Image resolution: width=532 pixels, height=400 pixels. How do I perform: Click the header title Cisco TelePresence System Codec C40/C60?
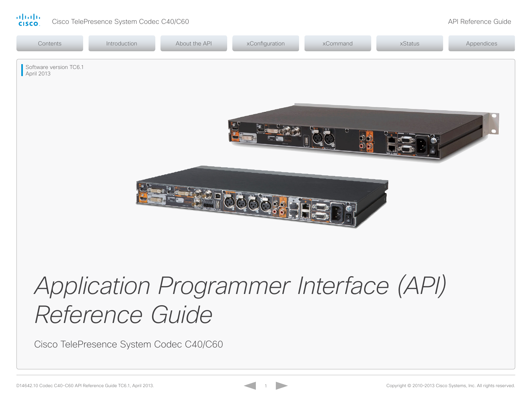pos(121,22)
